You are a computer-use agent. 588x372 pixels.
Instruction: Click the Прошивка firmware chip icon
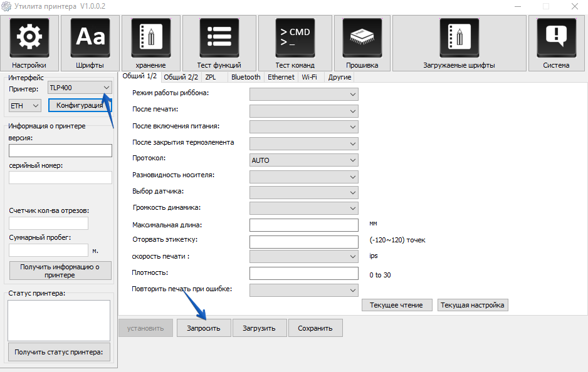tap(362, 38)
